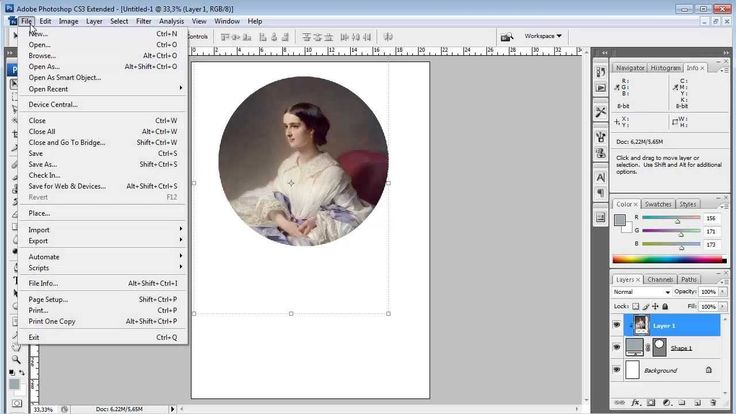736x414 pixels.
Task: Click Save for Web & Devices entry
Action: coord(67,186)
